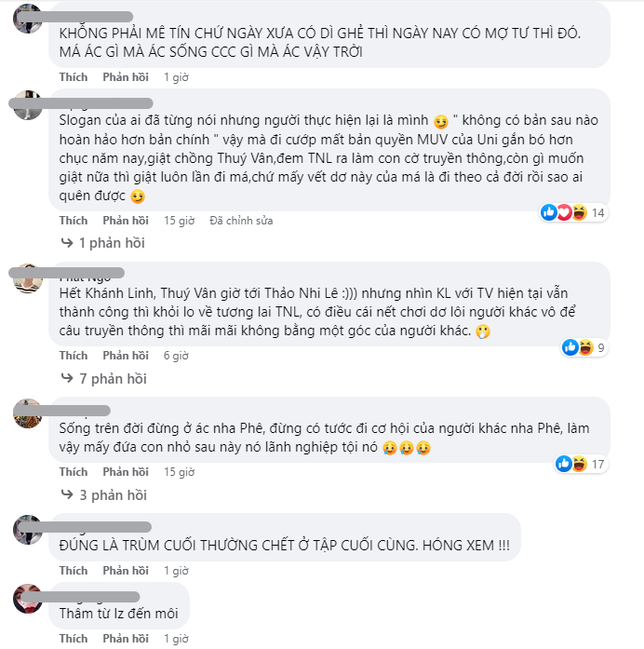
Task: Expand the 7 phản hồi thread
Action: (111, 379)
